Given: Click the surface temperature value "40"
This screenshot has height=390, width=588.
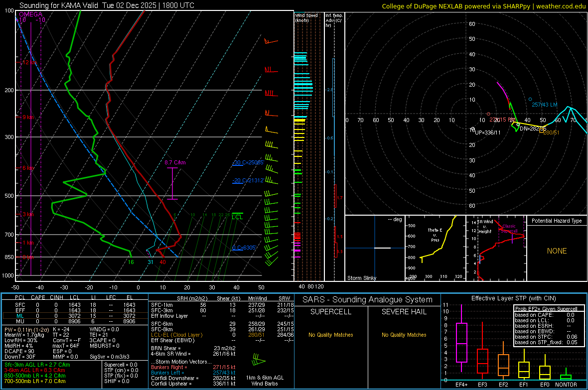Looking at the screenshot, I should tap(162, 262).
